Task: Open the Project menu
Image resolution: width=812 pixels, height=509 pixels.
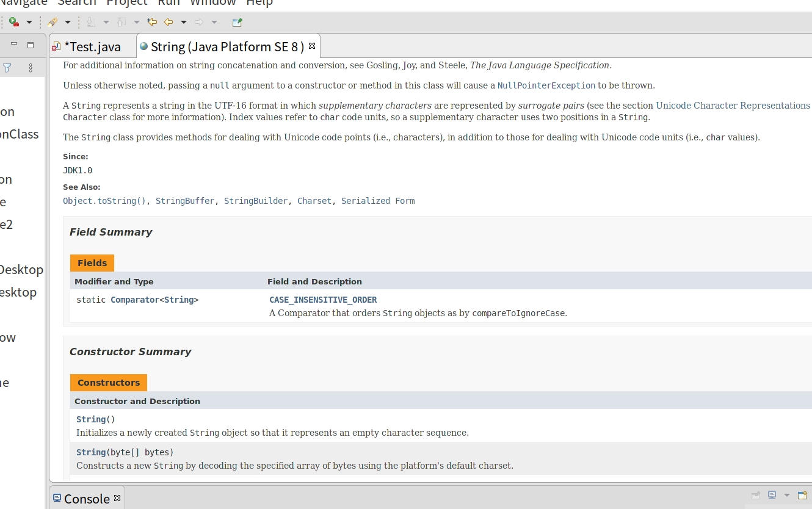Action: point(127,2)
